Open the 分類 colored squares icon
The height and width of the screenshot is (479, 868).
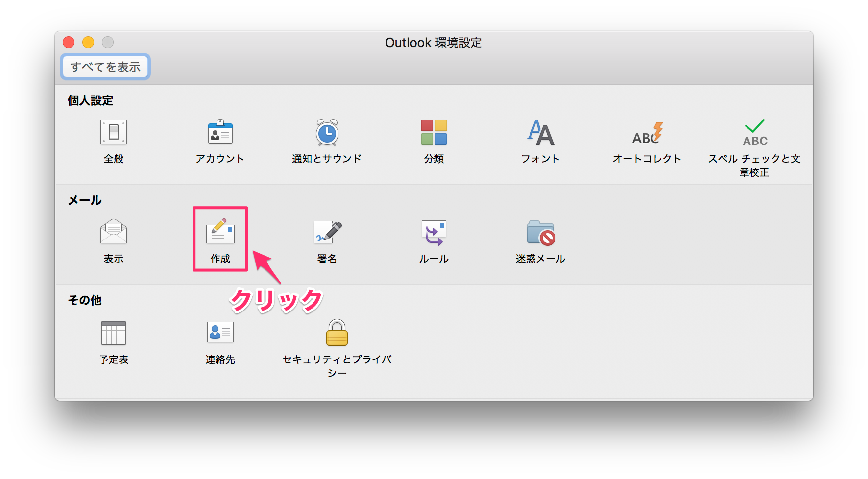(x=434, y=132)
